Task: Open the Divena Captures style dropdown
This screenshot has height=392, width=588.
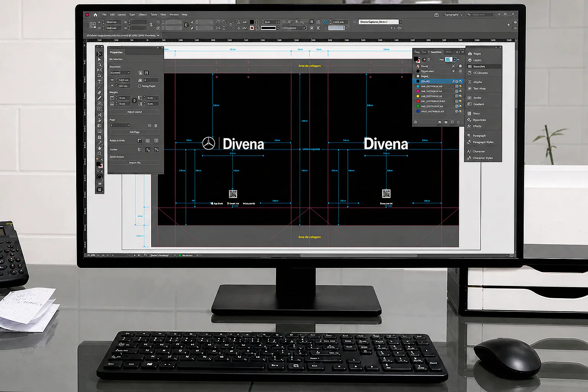Action: [x=401, y=22]
